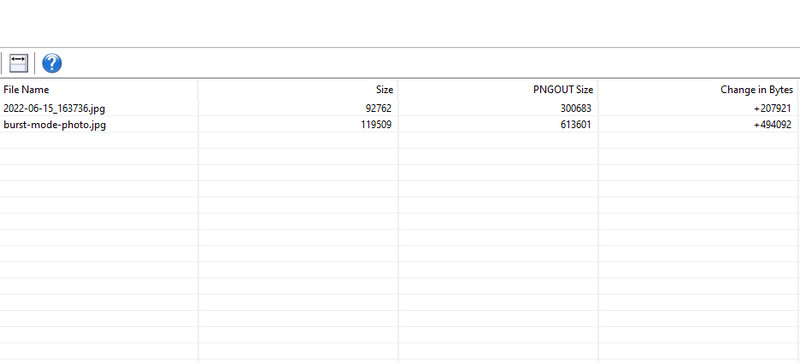800x363 pixels.
Task: Open help via the blue question mark icon
Action: 52,63
